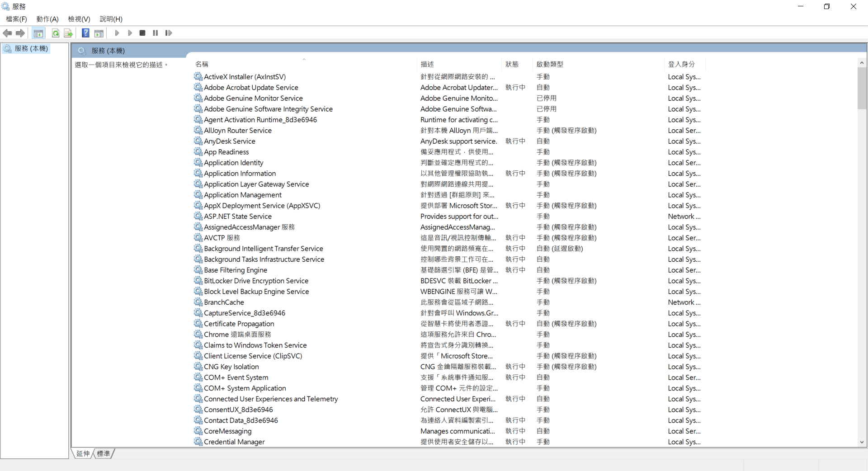868x471 pixels.
Task: Select 服務 (本機) in the left tree
Action: [x=31, y=48]
